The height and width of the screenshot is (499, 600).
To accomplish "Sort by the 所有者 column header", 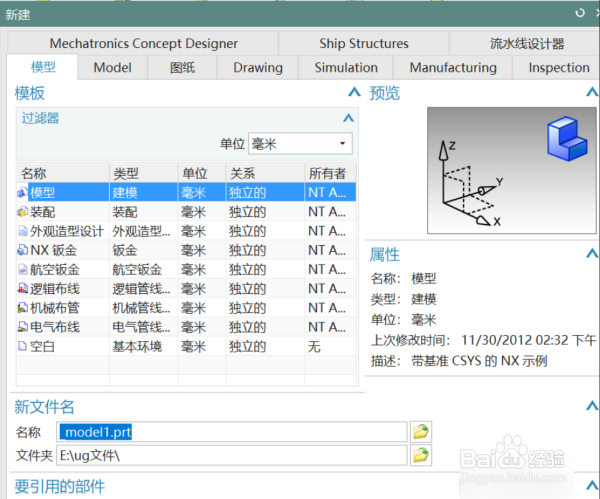I will pyautogui.click(x=331, y=173).
